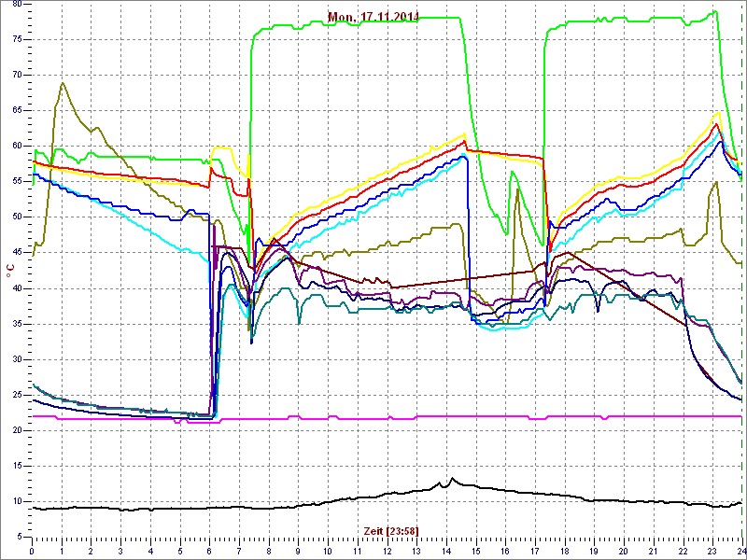Click the olive curve's peak near 69 °C

tap(62, 83)
